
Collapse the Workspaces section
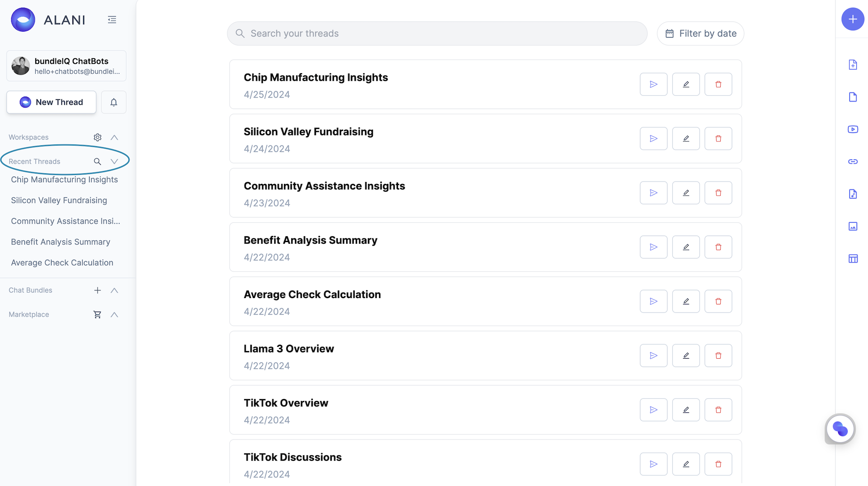click(x=114, y=137)
